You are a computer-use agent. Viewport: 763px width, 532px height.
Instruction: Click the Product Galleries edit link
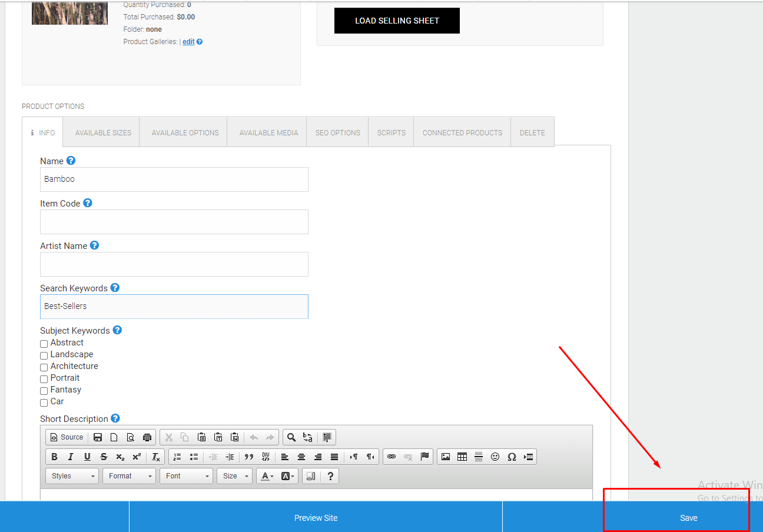click(x=188, y=42)
